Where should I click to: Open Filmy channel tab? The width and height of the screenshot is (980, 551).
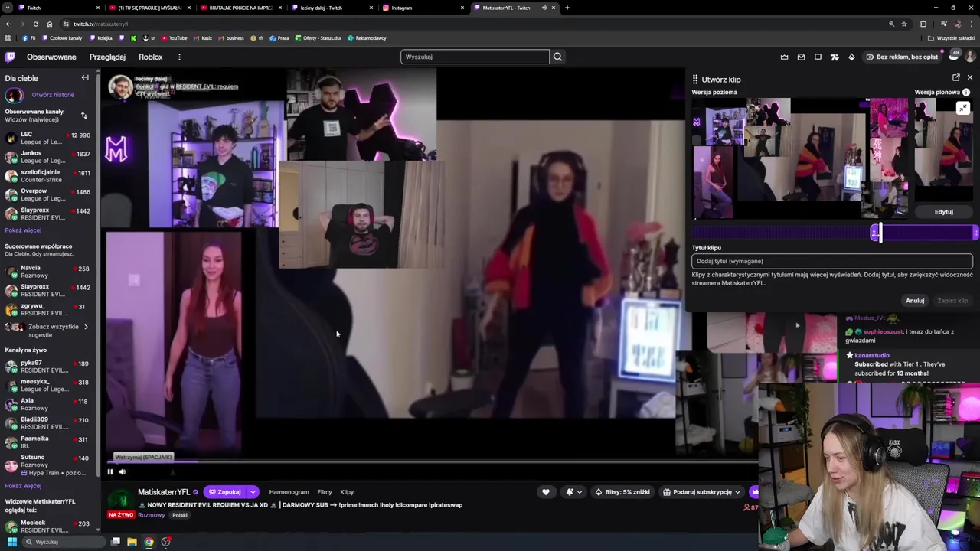point(325,492)
